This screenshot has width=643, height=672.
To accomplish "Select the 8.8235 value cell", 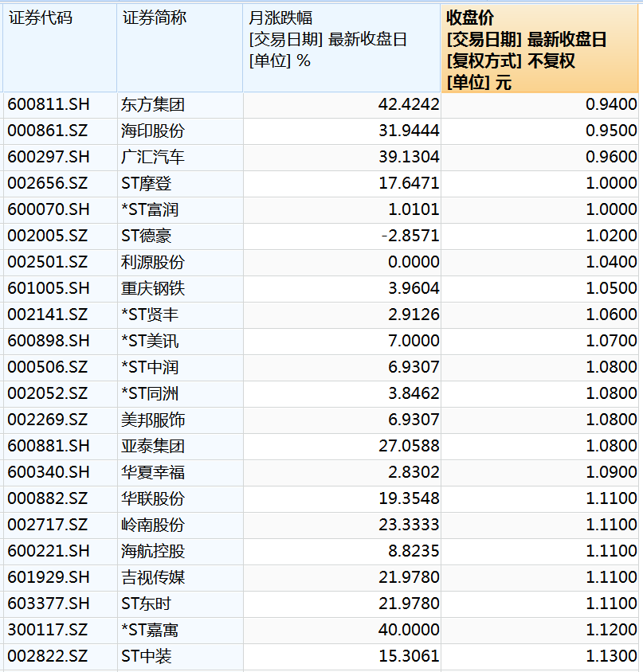I will pyautogui.click(x=342, y=552).
